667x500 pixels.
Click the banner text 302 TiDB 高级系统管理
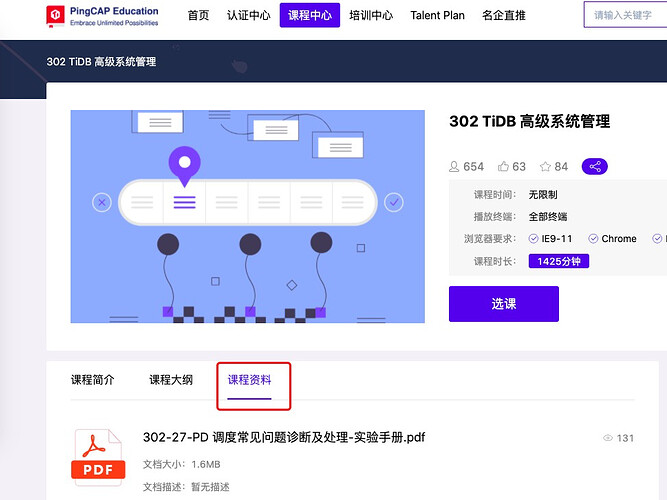click(101, 62)
